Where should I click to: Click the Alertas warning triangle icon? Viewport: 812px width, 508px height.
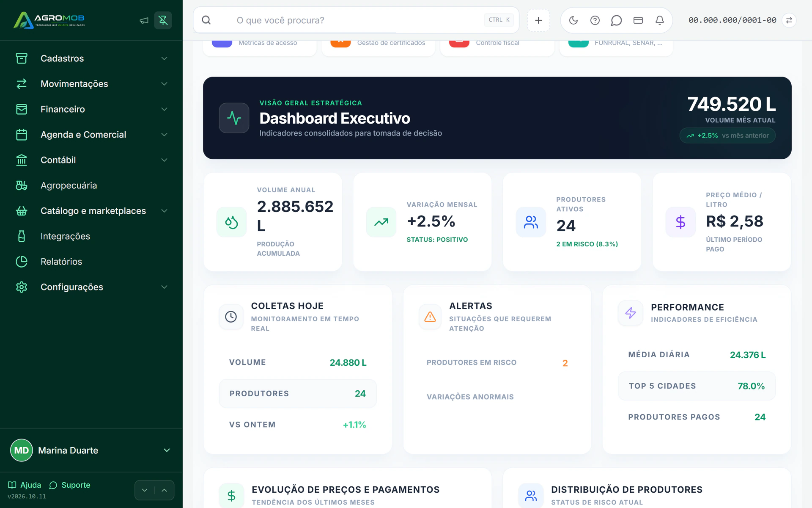tap(430, 317)
